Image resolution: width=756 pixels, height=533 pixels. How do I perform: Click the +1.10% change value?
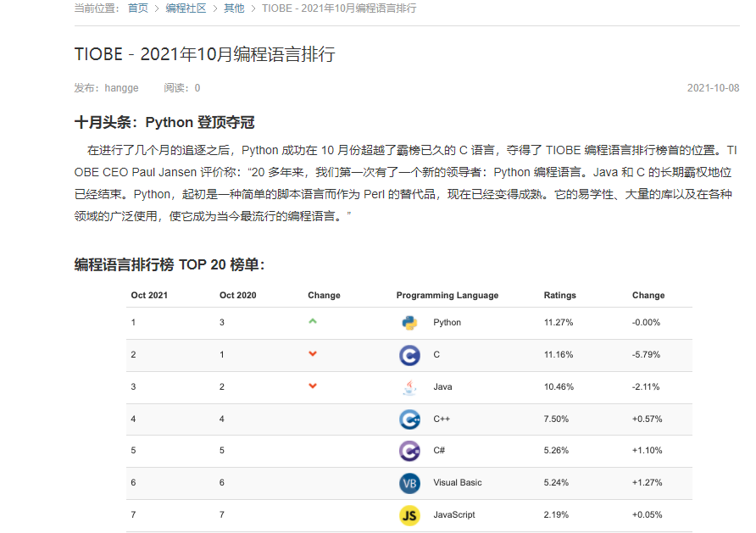click(647, 450)
